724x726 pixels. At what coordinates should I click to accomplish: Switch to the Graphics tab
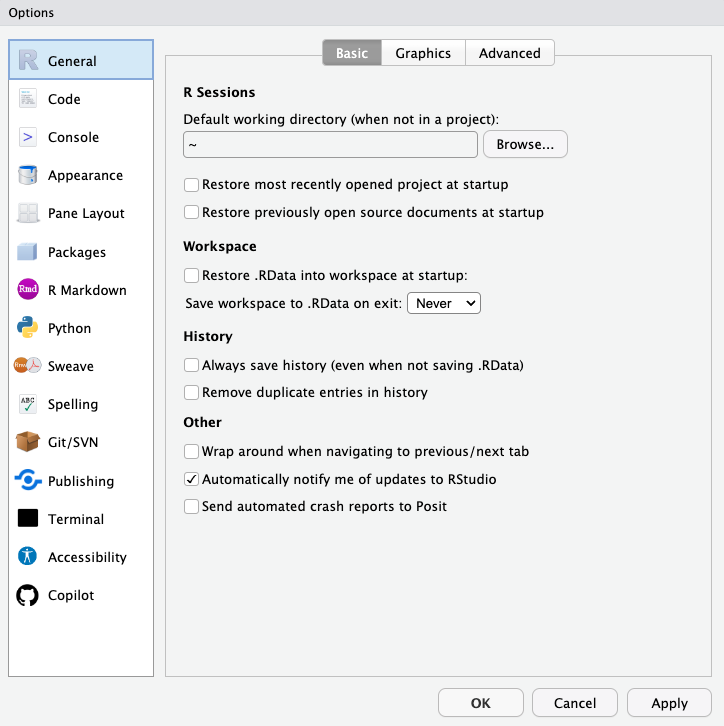tap(423, 53)
